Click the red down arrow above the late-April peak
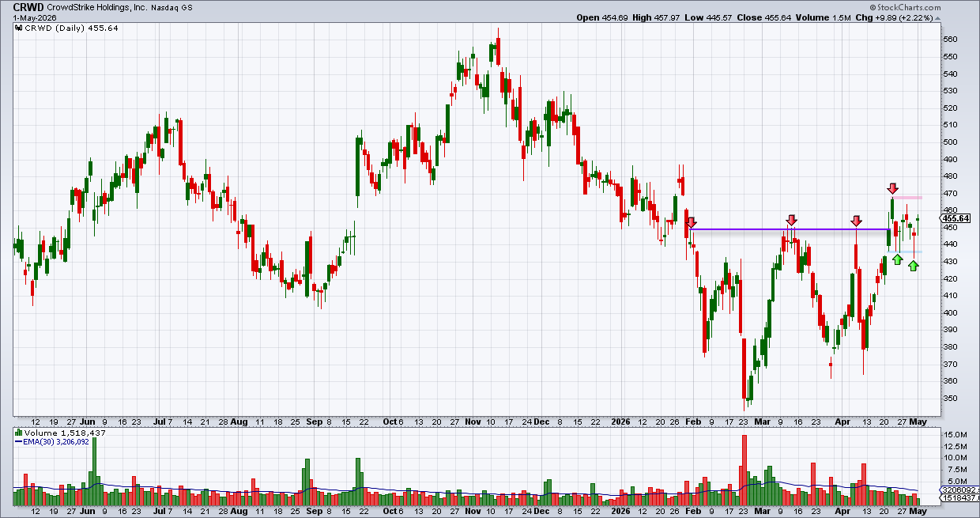The height and width of the screenshot is (518, 980). tap(892, 189)
